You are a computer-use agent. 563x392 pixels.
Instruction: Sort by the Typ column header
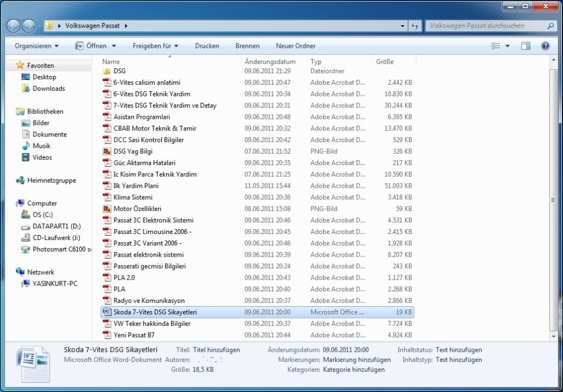340,62
